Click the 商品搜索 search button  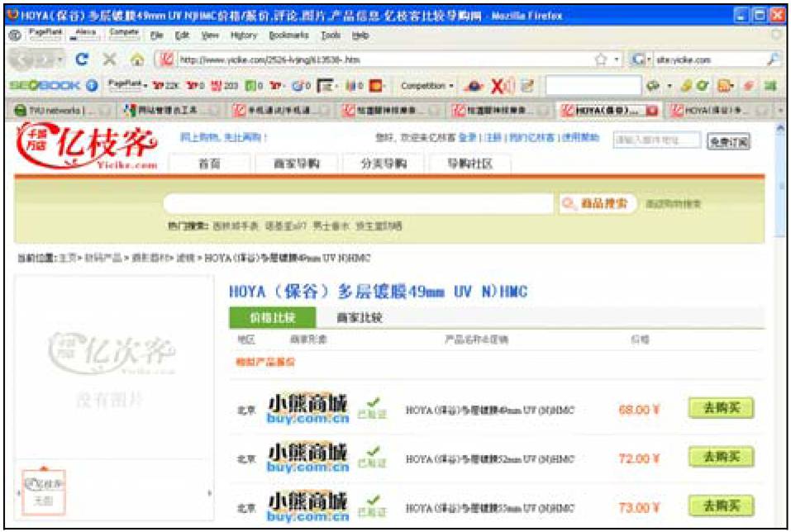coord(598,204)
